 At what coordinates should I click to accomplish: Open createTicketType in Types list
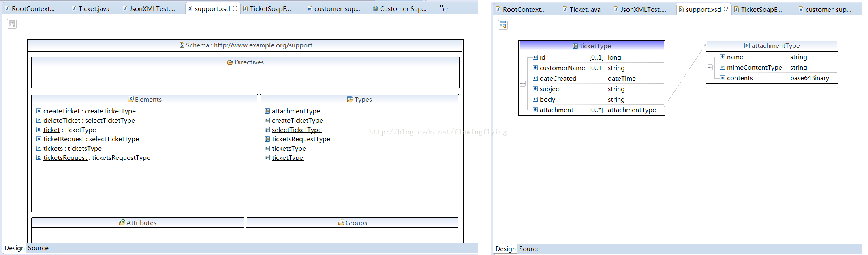(297, 120)
